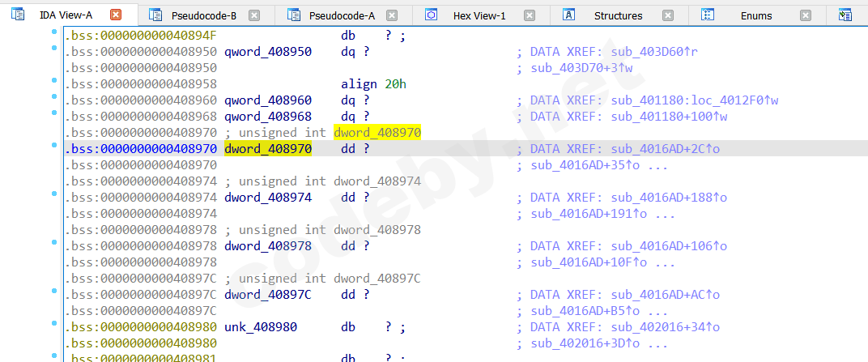Image resolution: width=868 pixels, height=362 pixels.
Task: Click the breakpoint dot at address 408950
Action: click(54, 48)
